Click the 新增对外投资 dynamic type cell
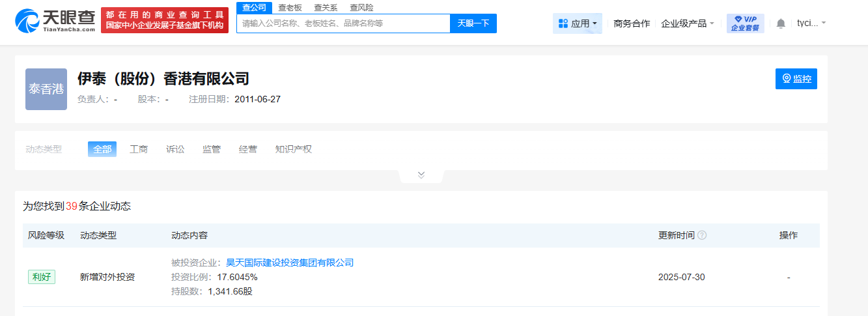The image size is (868, 316). [x=107, y=277]
